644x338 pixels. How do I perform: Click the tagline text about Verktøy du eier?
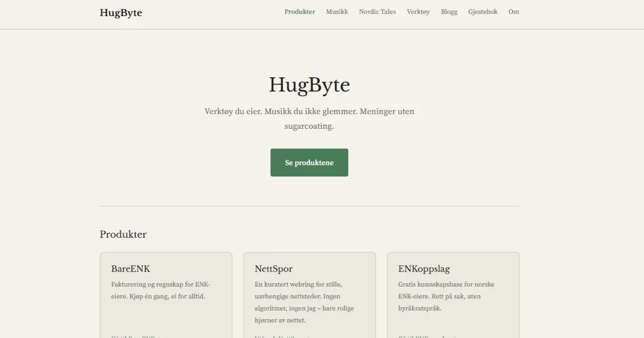309,112
